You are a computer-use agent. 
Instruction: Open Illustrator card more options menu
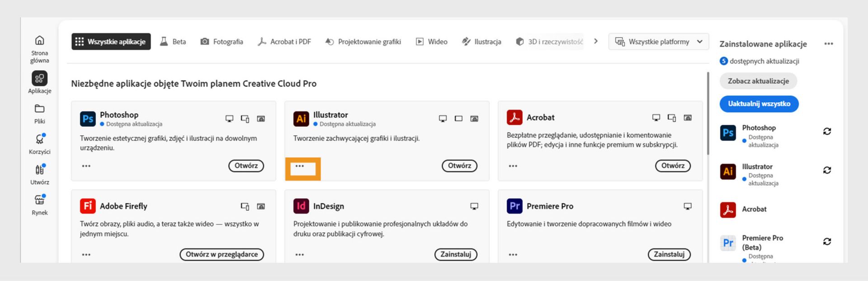[300, 166]
